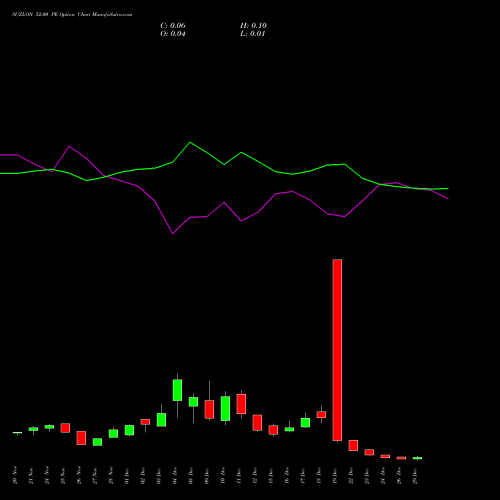Click the small green candle on 29 Dec
The image size is (500, 500).
click(417, 458)
